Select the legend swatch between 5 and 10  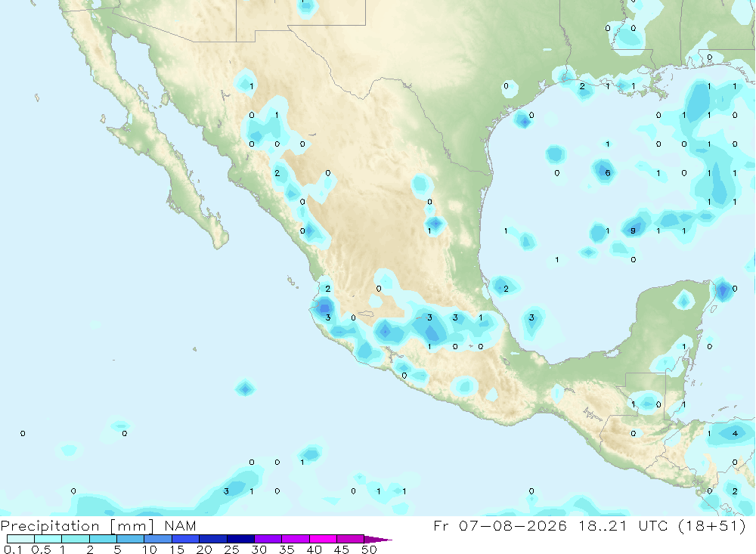[x=131, y=539]
